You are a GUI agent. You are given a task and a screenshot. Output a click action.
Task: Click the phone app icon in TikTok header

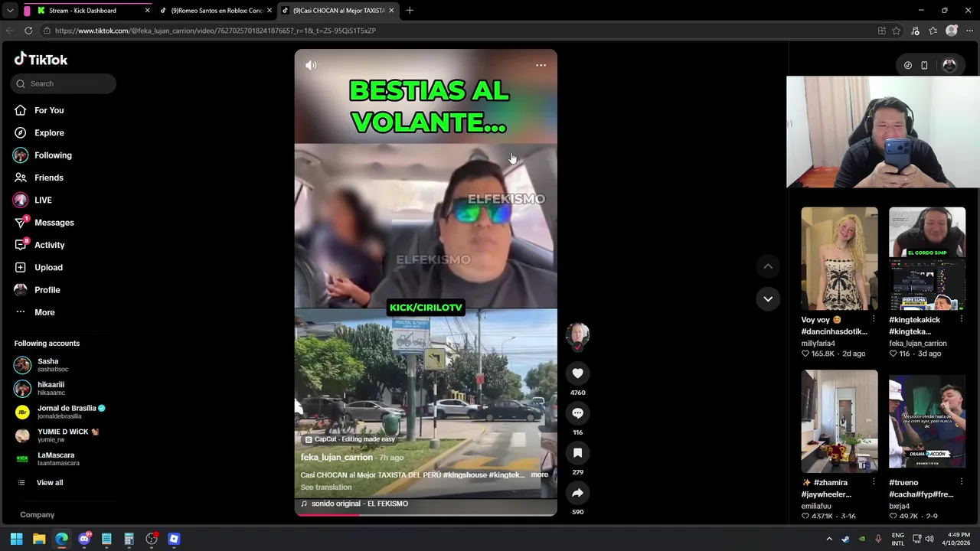(x=924, y=66)
